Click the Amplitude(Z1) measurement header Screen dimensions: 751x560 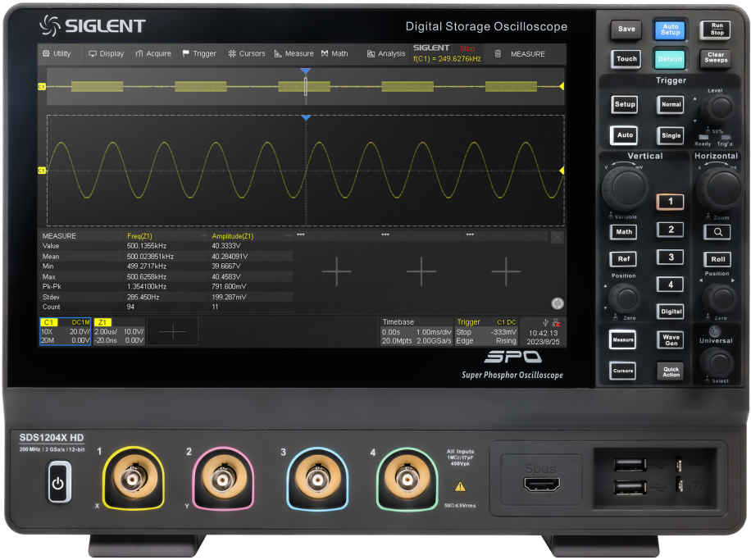(x=233, y=236)
